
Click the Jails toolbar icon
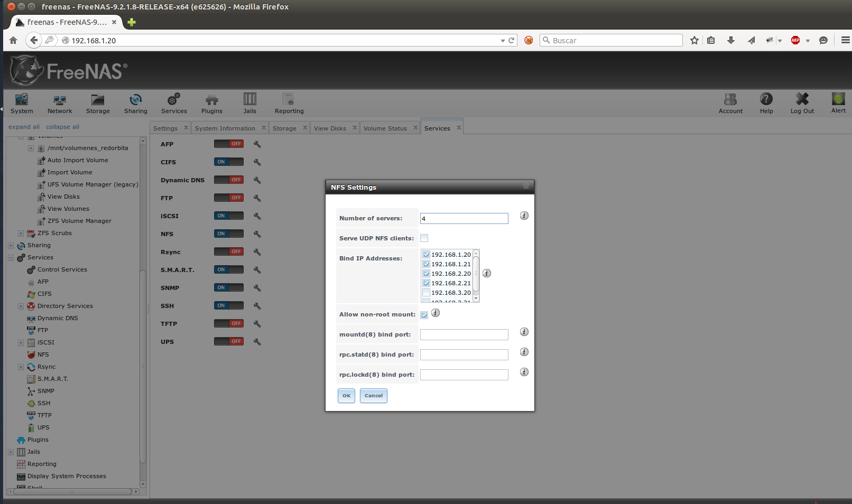tap(249, 103)
